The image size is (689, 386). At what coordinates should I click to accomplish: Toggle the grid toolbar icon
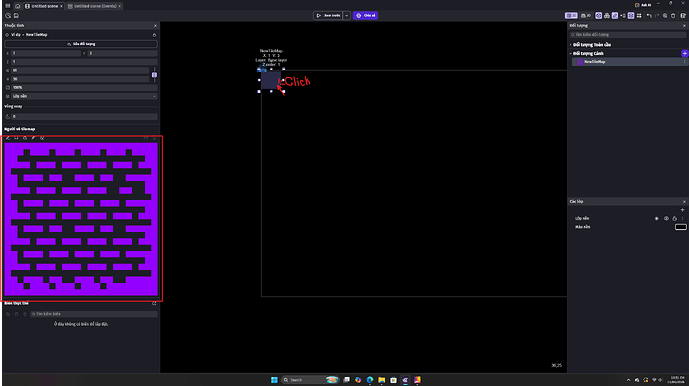pyautogui.click(x=639, y=15)
